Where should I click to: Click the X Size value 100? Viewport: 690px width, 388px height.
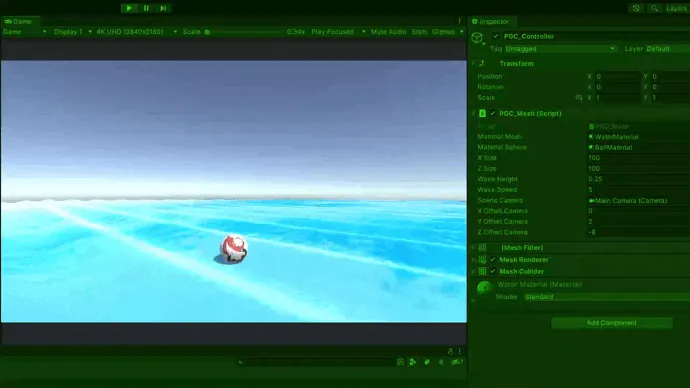tap(639, 157)
